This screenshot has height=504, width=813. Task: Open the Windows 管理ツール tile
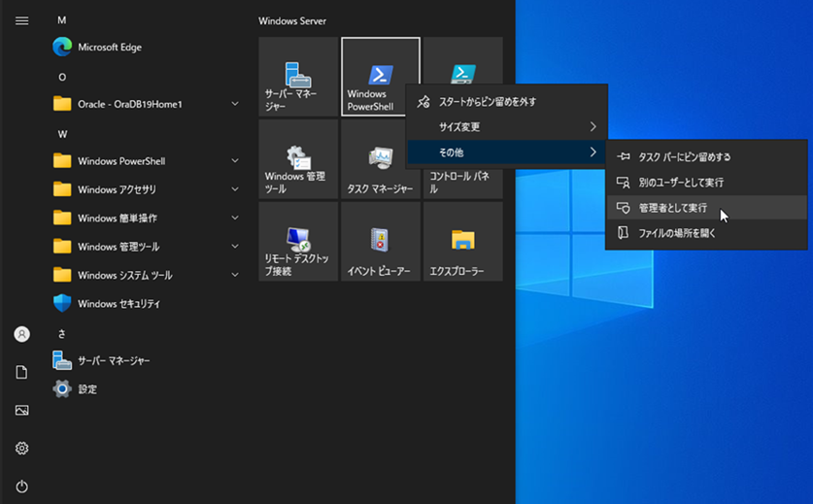(x=298, y=159)
